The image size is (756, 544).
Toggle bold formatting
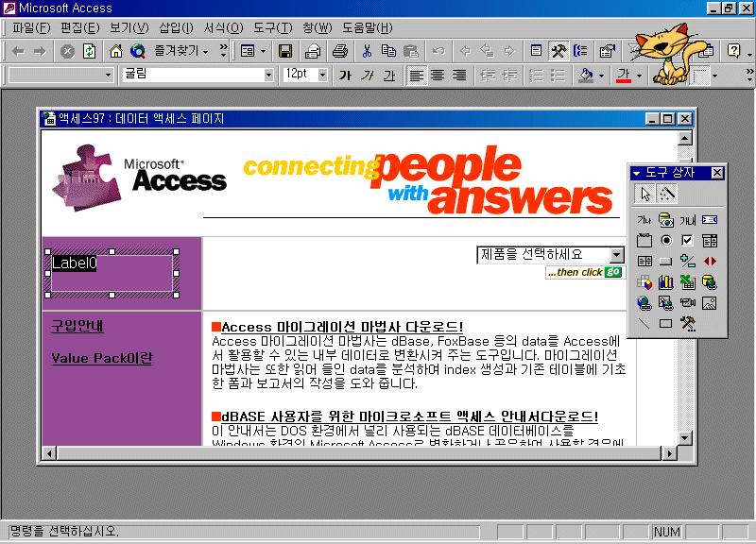coord(345,76)
